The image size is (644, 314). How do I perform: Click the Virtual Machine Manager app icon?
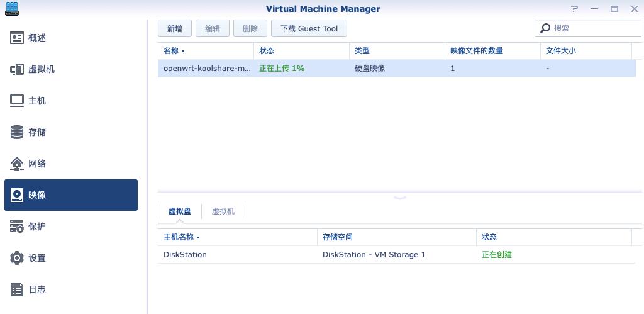coord(11,9)
